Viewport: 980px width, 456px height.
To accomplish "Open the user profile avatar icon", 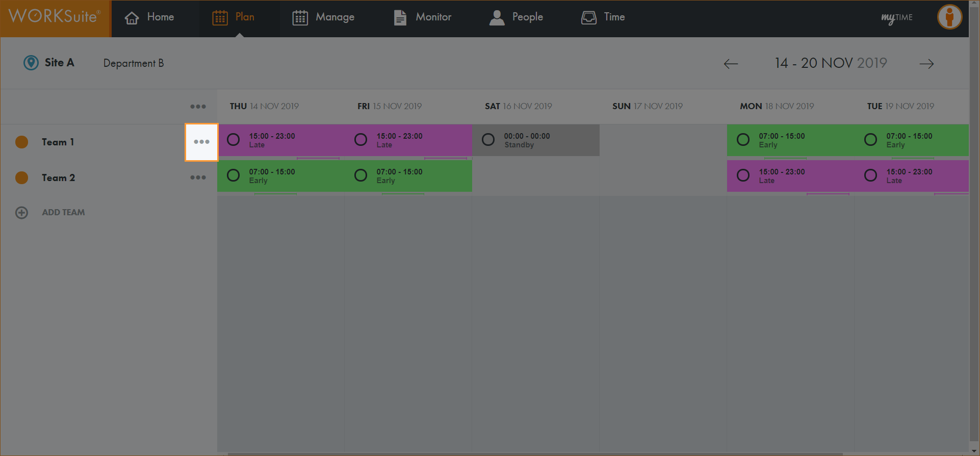I will 949,17.
